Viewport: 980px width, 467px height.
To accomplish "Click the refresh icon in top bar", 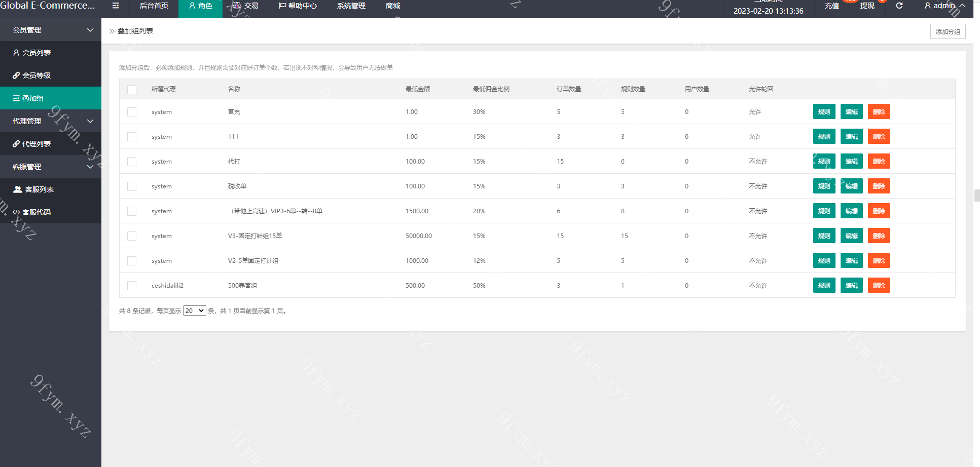I will [899, 6].
